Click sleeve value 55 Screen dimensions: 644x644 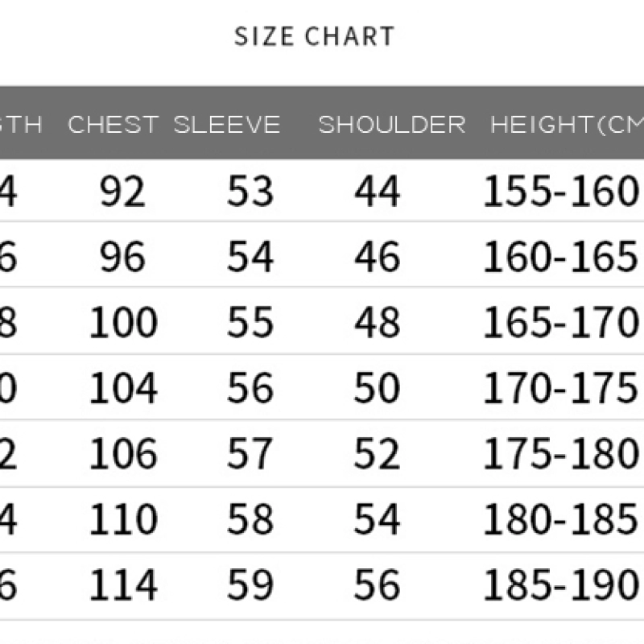[250, 323]
